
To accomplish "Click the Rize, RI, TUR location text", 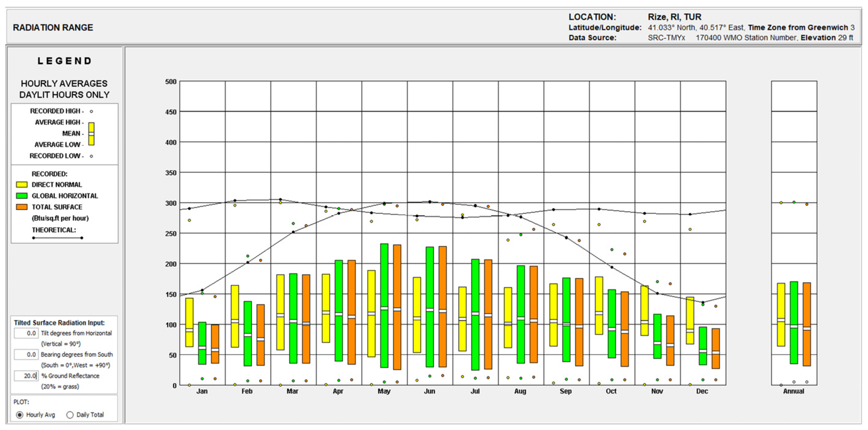I will [674, 17].
